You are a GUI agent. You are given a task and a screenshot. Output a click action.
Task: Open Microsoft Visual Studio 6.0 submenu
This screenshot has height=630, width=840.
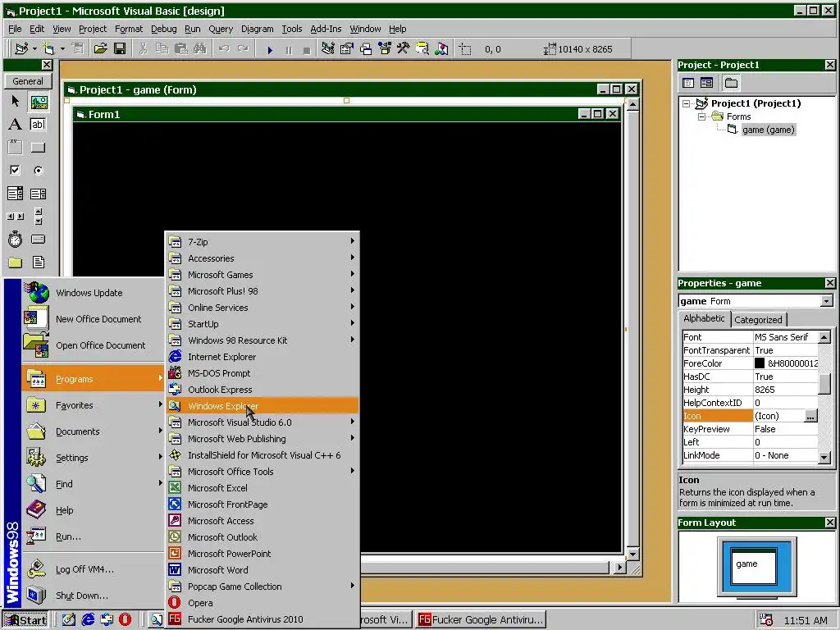click(x=262, y=422)
